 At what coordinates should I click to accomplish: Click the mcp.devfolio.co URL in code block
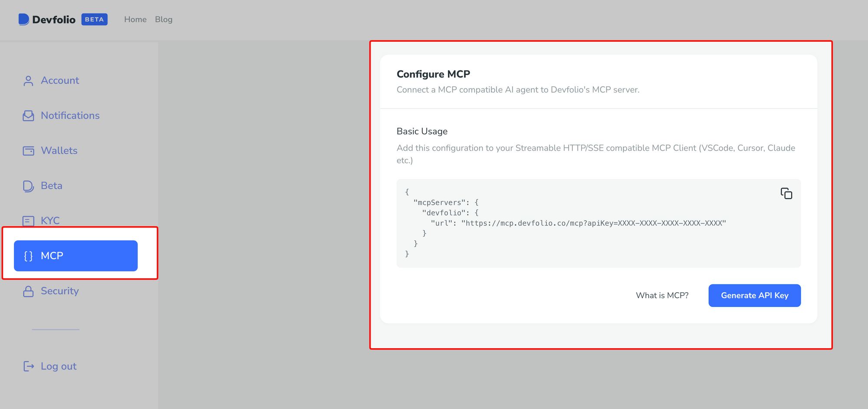click(593, 223)
